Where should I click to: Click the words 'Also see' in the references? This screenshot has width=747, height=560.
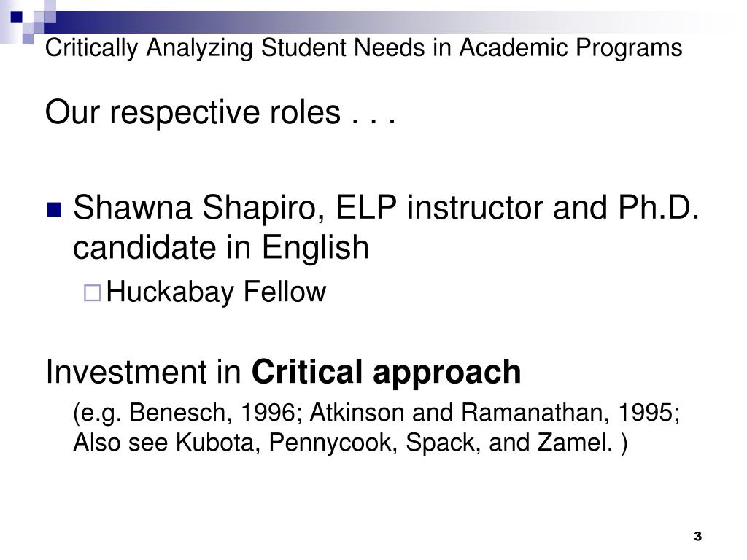pos(120,443)
